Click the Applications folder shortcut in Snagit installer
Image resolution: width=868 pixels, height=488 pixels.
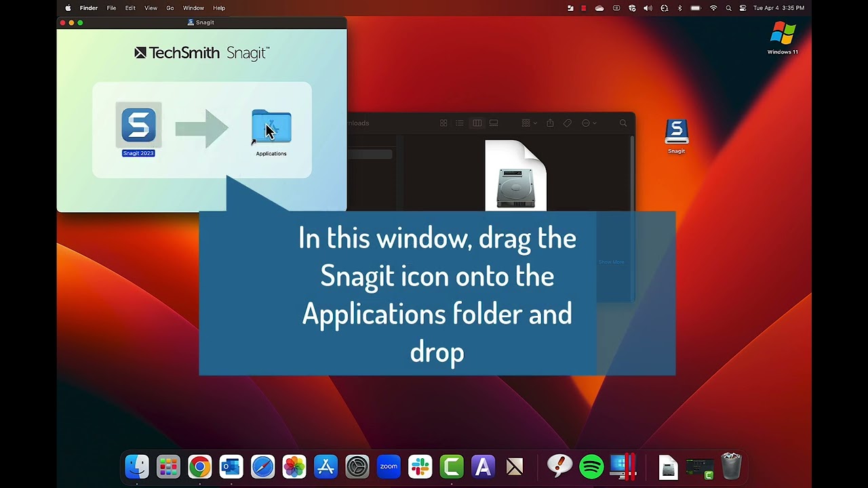point(271,127)
